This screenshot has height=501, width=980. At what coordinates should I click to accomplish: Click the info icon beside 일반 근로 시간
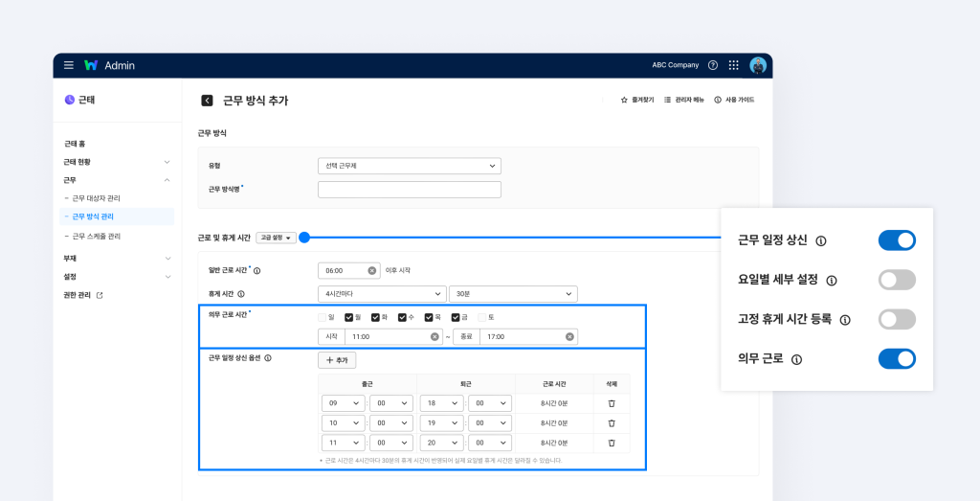[x=256, y=271]
